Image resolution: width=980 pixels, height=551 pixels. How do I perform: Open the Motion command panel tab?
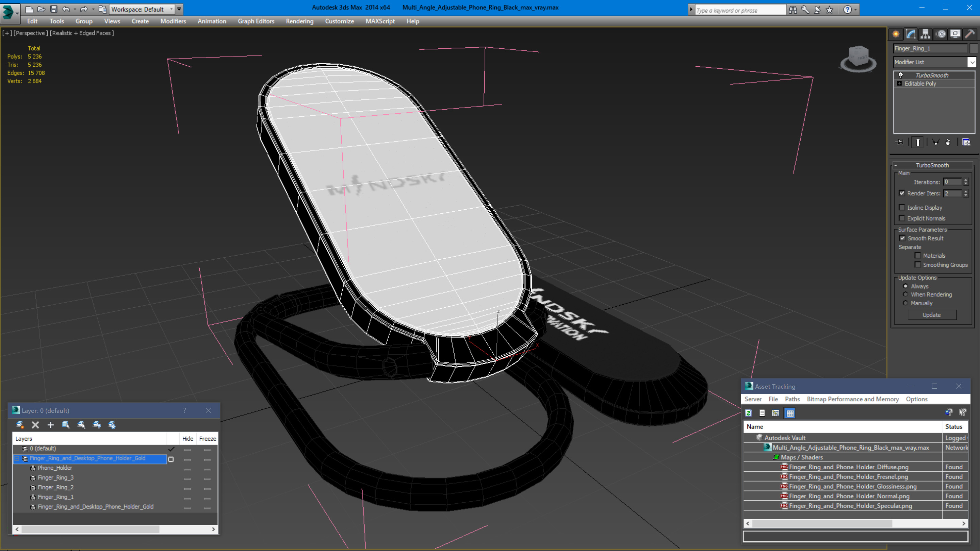pos(941,34)
